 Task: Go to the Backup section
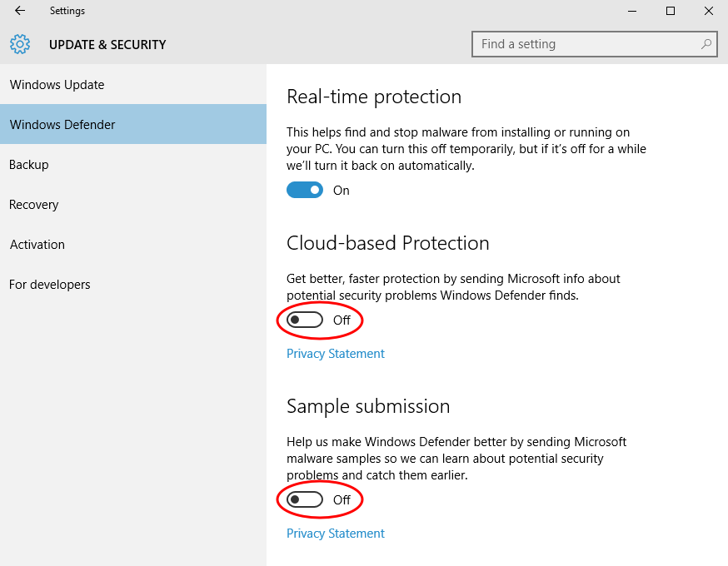[x=133, y=164]
